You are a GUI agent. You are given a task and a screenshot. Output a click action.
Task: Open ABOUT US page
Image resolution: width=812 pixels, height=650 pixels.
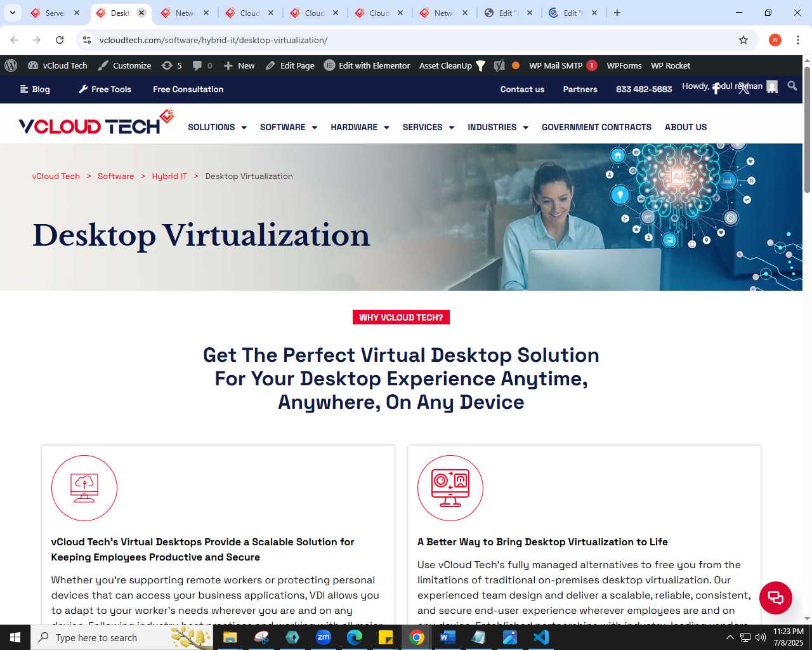click(686, 127)
